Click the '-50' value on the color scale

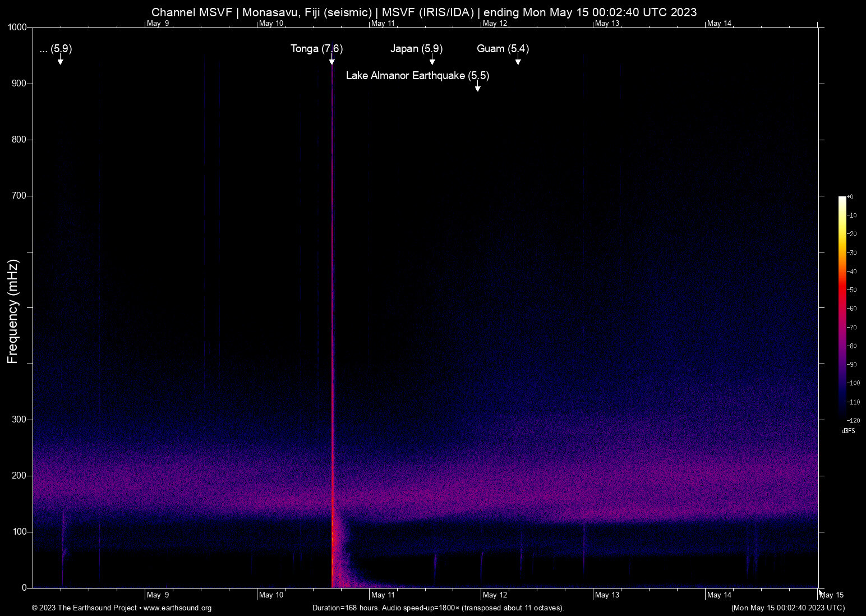[x=852, y=290]
